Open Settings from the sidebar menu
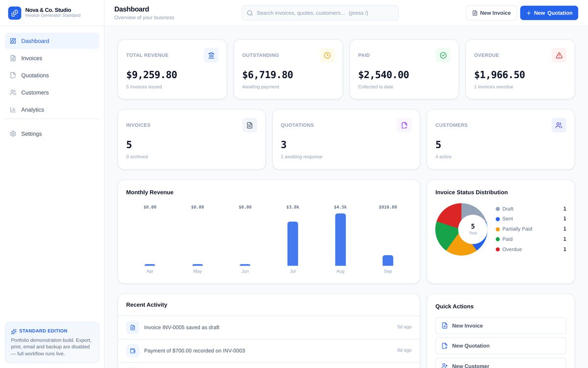 [x=52, y=134]
